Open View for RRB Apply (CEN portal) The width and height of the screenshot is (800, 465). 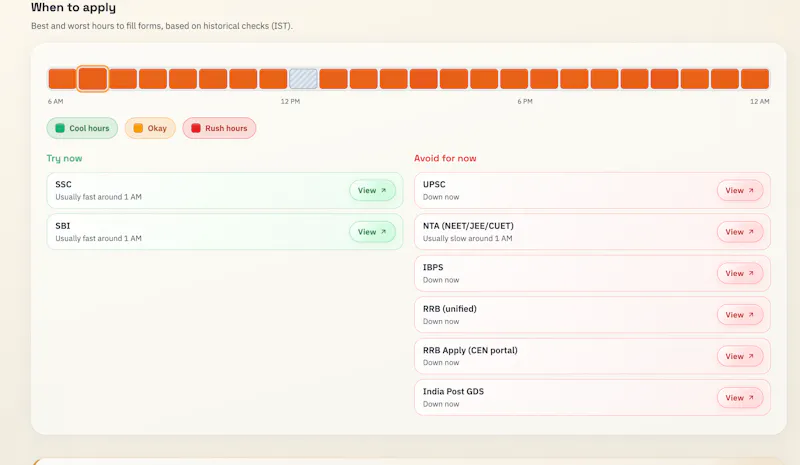pyautogui.click(x=740, y=356)
